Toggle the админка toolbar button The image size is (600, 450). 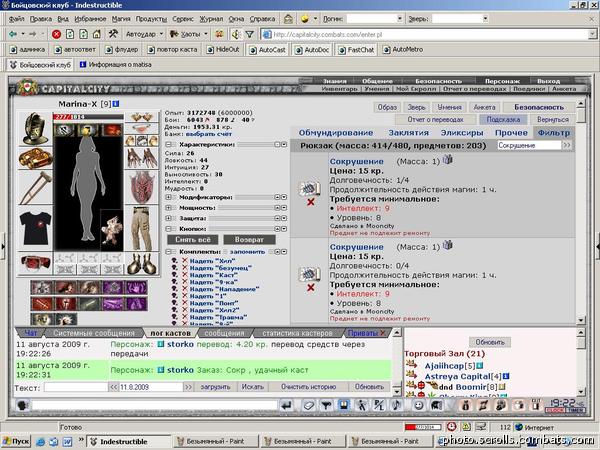tap(27, 49)
